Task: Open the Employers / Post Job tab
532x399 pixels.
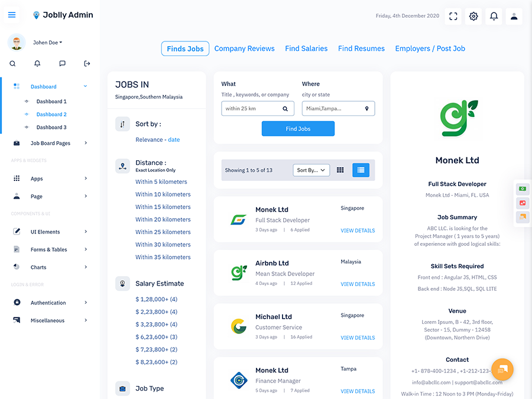Action: [430, 48]
